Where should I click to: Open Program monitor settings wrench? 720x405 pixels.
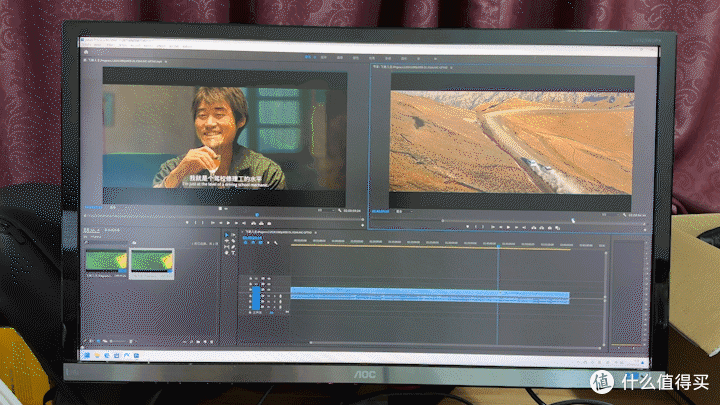pyautogui.click(x=624, y=215)
